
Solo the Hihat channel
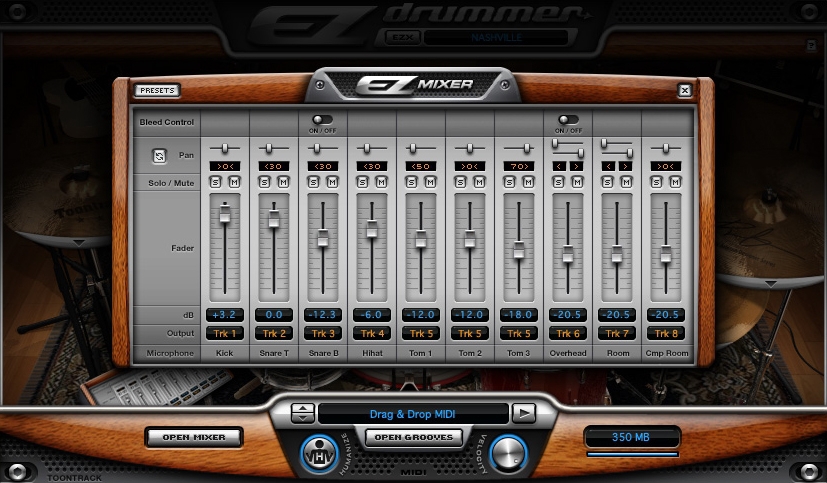pyautogui.click(x=363, y=182)
